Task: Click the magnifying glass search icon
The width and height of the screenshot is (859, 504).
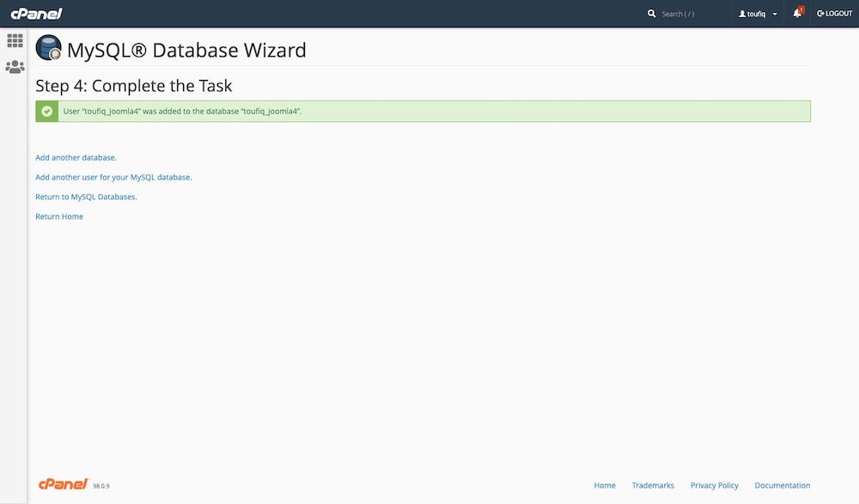Action: pos(652,14)
